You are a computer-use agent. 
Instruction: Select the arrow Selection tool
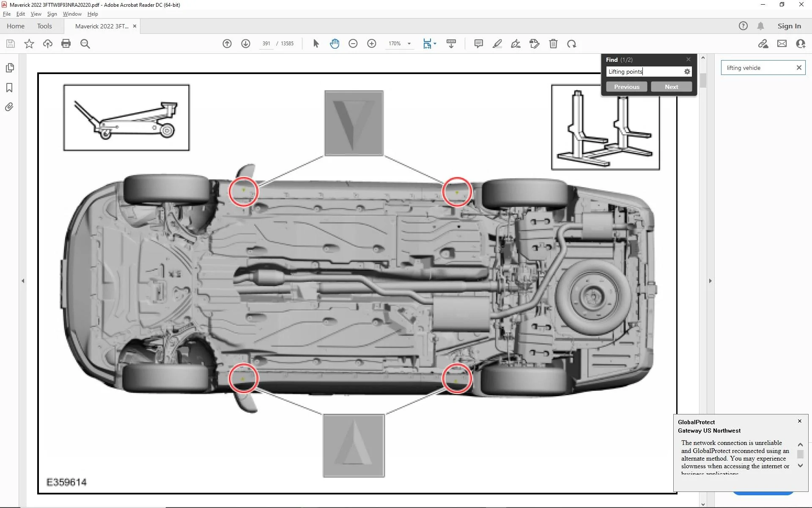[316, 44]
